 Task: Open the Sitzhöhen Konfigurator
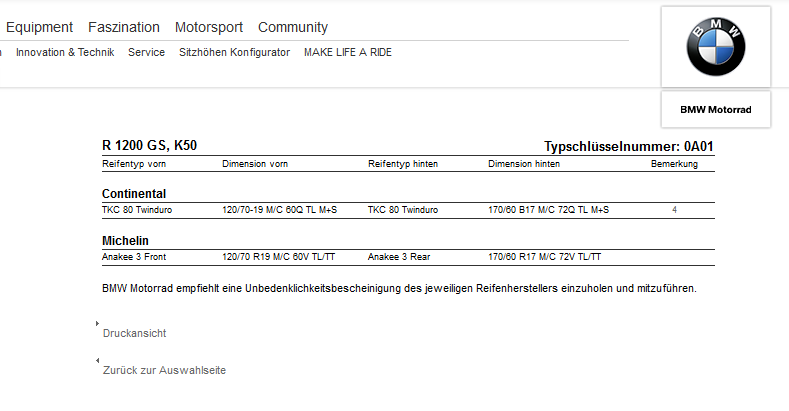point(234,52)
